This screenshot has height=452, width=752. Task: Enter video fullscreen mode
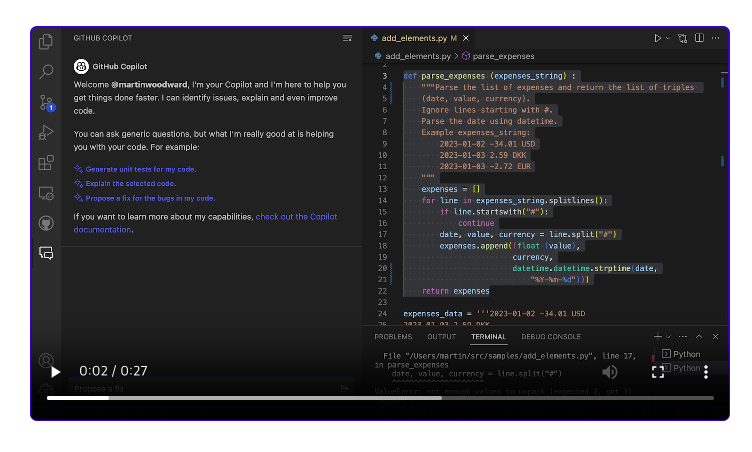(x=658, y=372)
